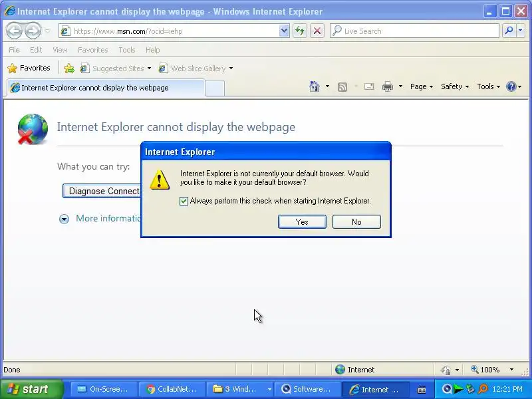Click inside the Live Search box
532x399 pixels.
414,31
